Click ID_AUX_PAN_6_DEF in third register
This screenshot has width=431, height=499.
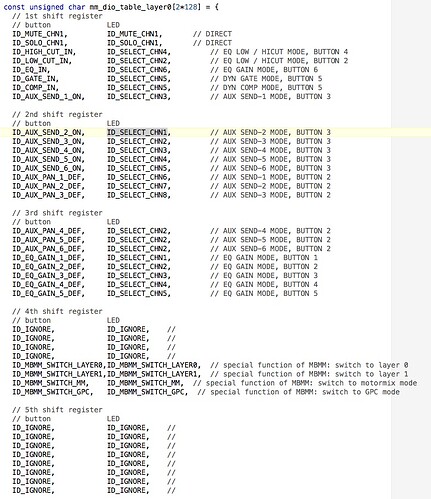48,249
